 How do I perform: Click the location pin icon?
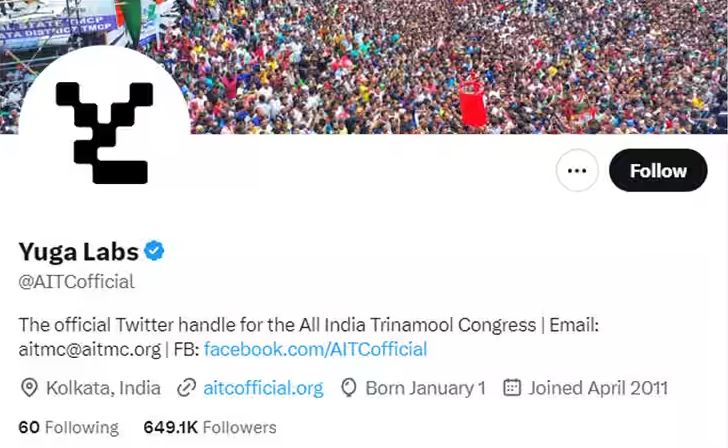(28, 388)
